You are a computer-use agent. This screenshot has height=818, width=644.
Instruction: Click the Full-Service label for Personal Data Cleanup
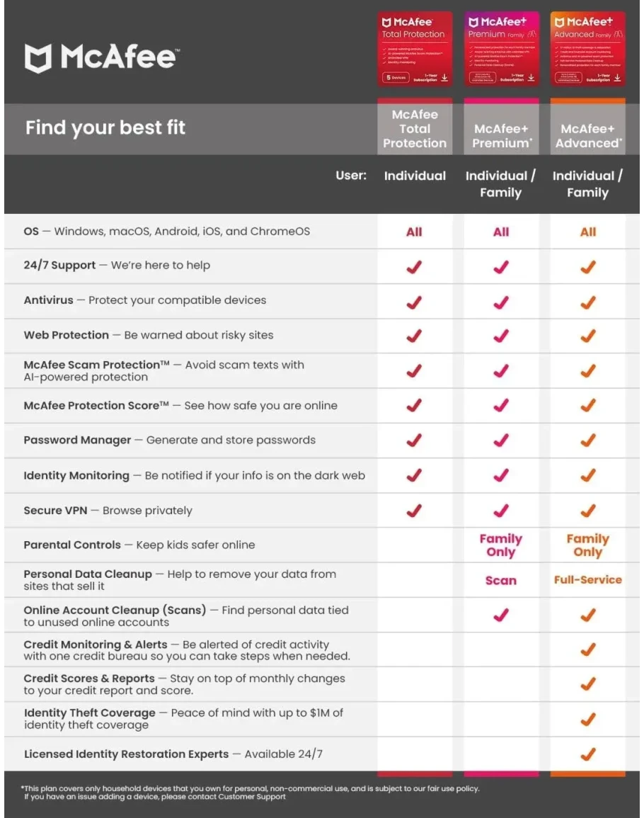(587, 579)
